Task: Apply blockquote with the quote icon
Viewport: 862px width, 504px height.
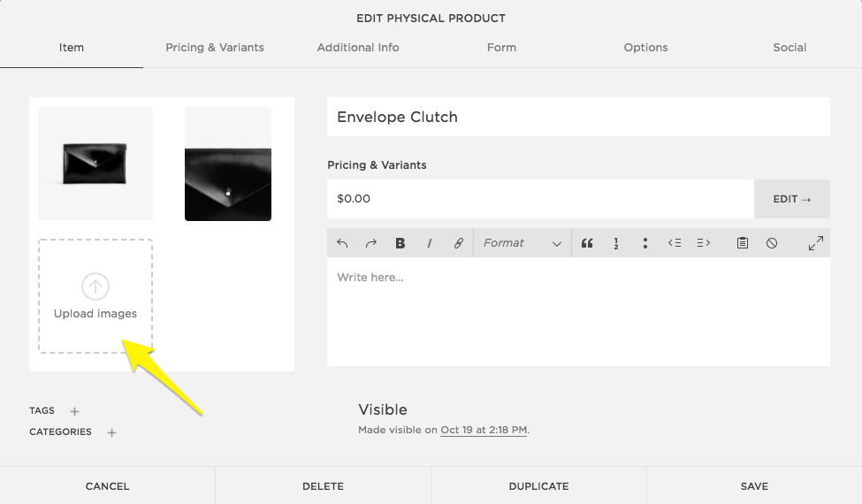Action: [587, 243]
